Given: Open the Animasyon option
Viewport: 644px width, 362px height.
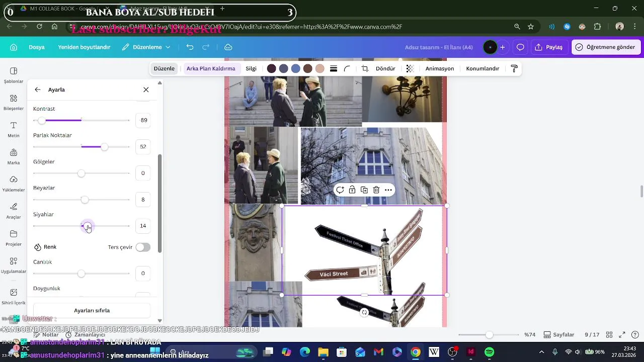Looking at the screenshot, I should (x=440, y=69).
